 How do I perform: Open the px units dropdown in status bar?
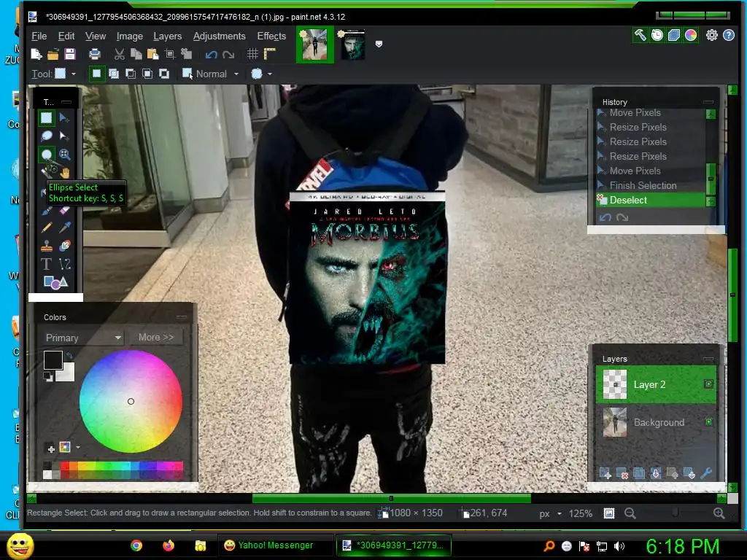[x=550, y=513]
